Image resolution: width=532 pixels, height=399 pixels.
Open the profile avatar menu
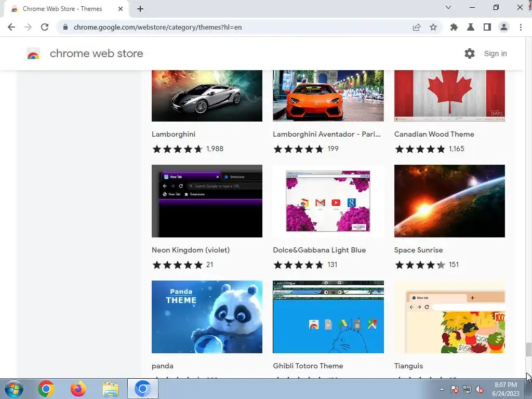click(x=504, y=27)
